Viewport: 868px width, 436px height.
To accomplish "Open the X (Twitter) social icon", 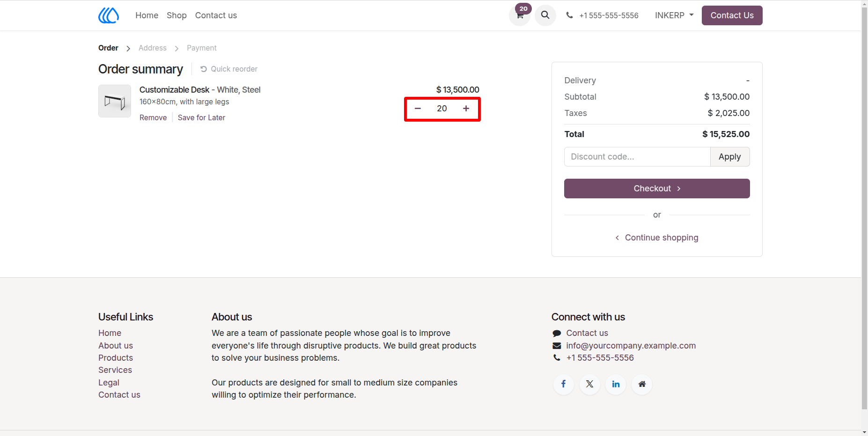I will 590,384.
